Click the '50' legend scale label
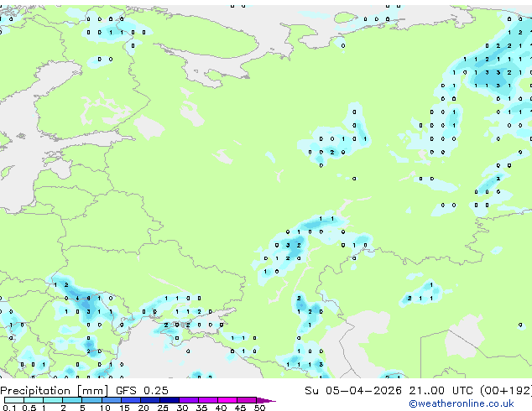Image resolution: width=532 pixels, height=411 pixels. pyautogui.click(x=259, y=408)
